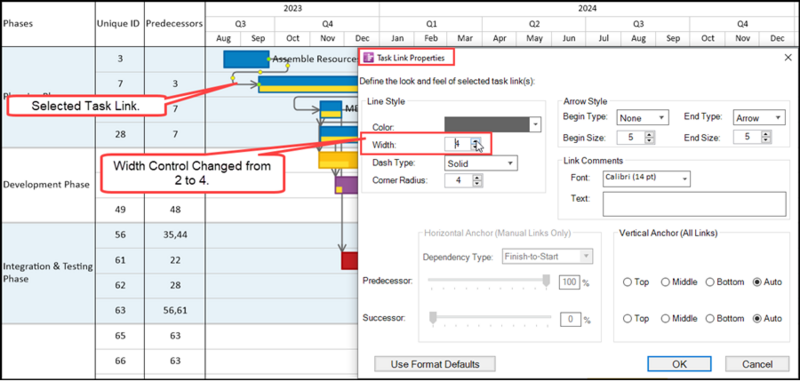Click the Use Format Defaults button
This screenshot has width=800, height=381.
pyautogui.click(x=435, y=364)
